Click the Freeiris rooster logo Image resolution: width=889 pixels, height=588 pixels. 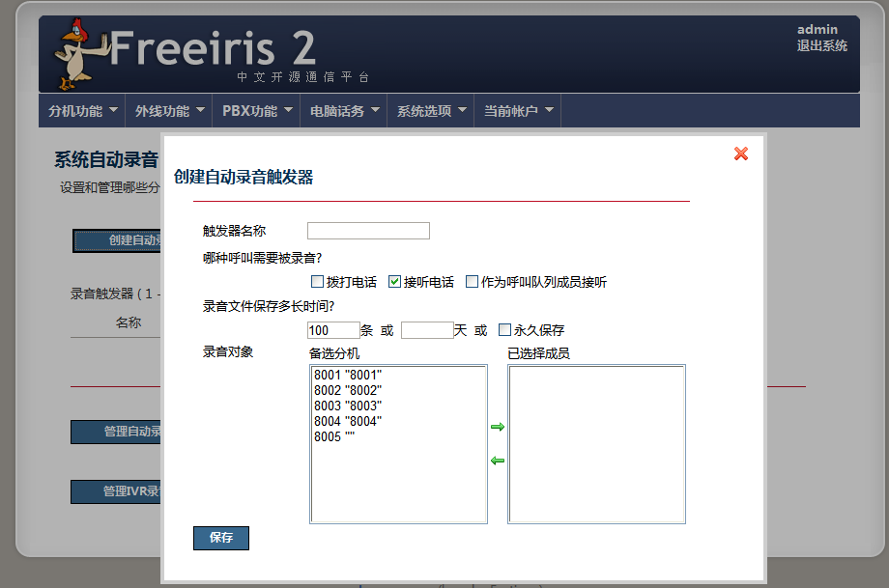74,54
